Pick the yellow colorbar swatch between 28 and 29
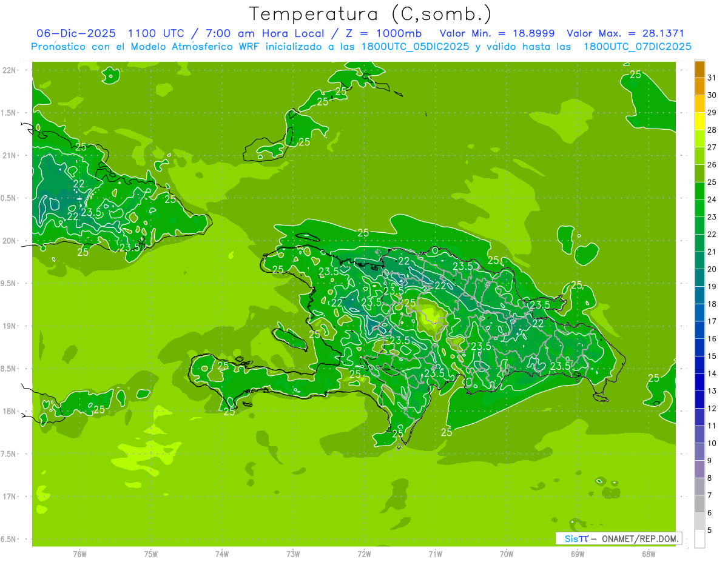Image resolution: width=728 pixels, height=562 pixels. [x=699, y=121]
